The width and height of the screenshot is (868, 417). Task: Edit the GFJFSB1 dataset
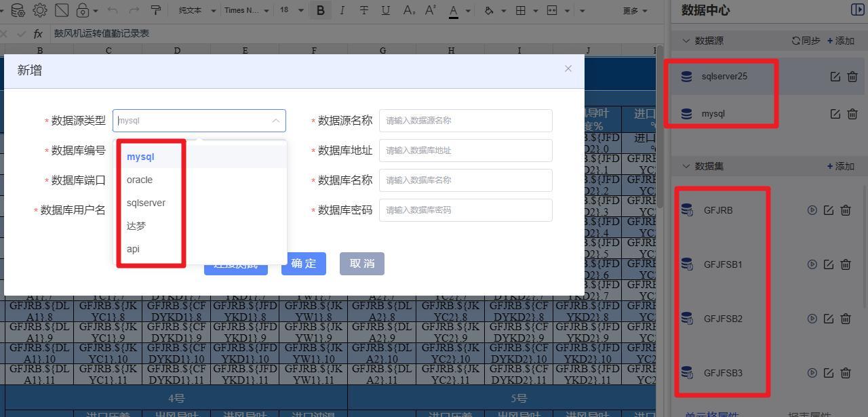click(828, 264)
